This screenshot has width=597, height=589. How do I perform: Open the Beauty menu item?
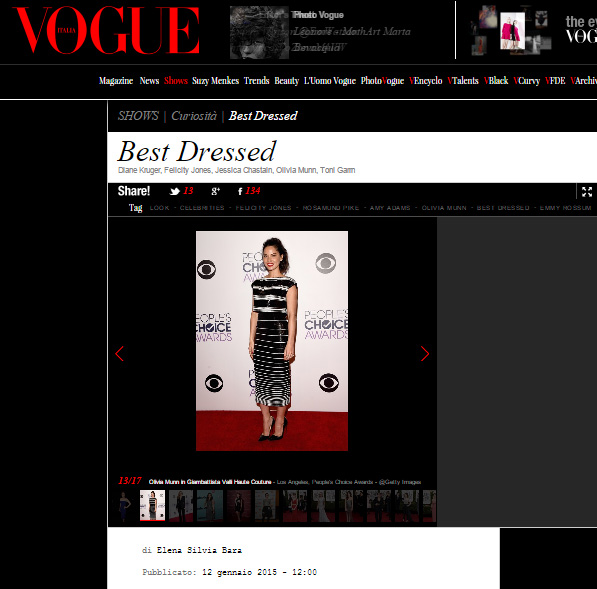tap(287, 81)
